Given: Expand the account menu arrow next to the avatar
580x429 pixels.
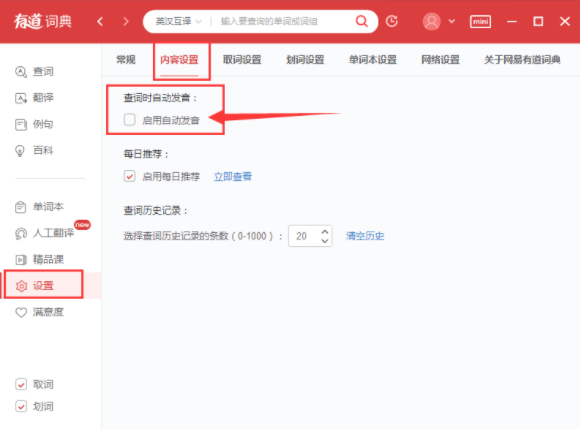Looking at the screenshot, I should coord(452,21).
